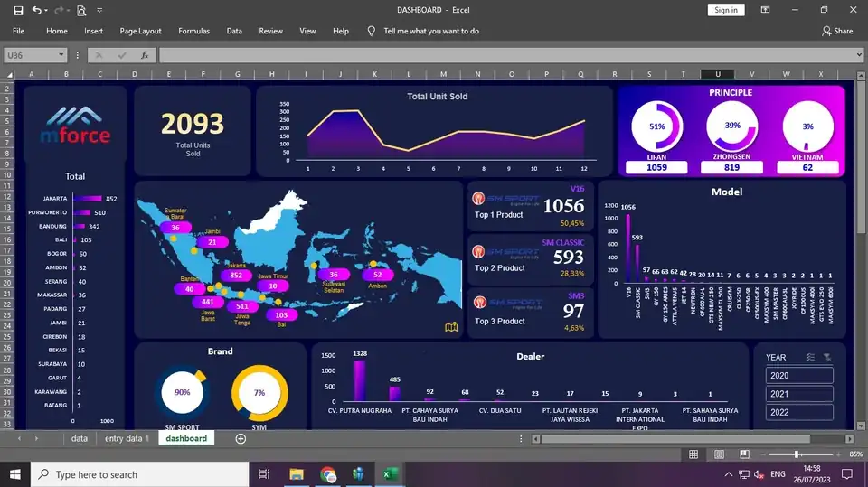Click the Share button
Screen dimensions: 868x487
[837, 31]
